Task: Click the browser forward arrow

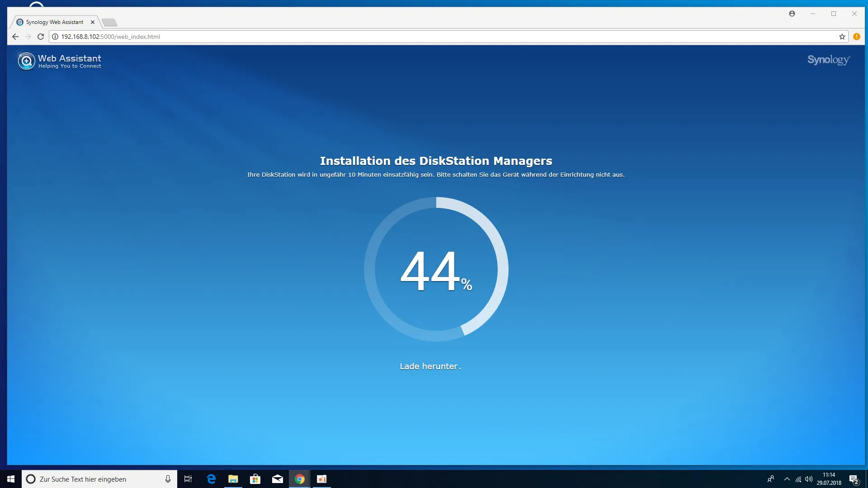Action: tap(28, 37)
